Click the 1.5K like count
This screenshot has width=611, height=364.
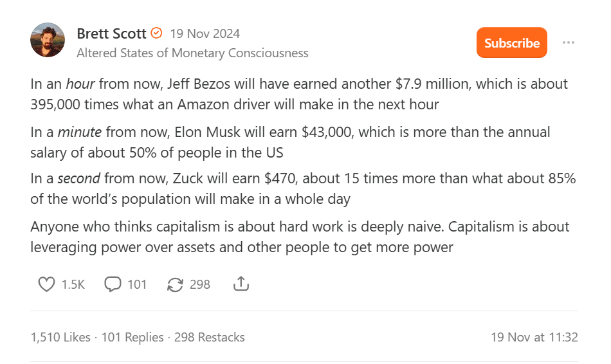(73, 284)
